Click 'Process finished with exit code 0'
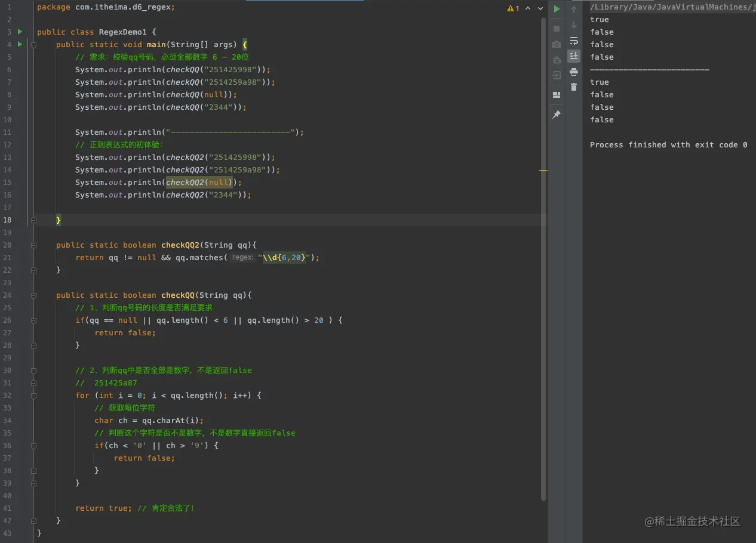 tap(669, 145)
